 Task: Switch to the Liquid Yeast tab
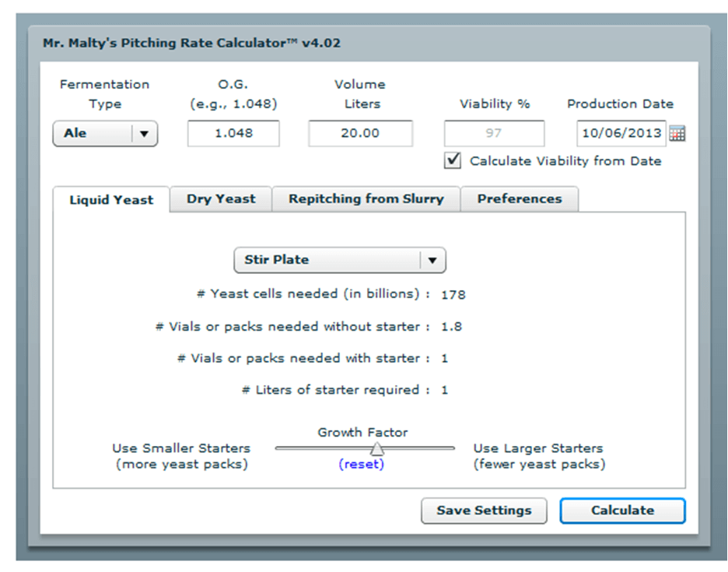point(111,200)
